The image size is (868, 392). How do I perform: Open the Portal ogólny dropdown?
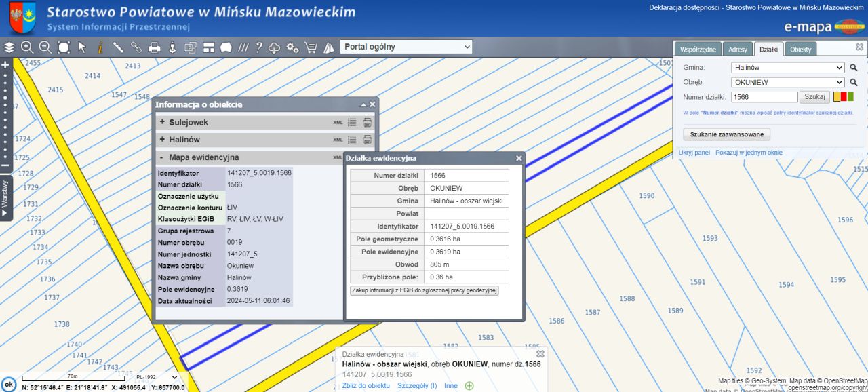pyautogui.click(x=406, y=47)
